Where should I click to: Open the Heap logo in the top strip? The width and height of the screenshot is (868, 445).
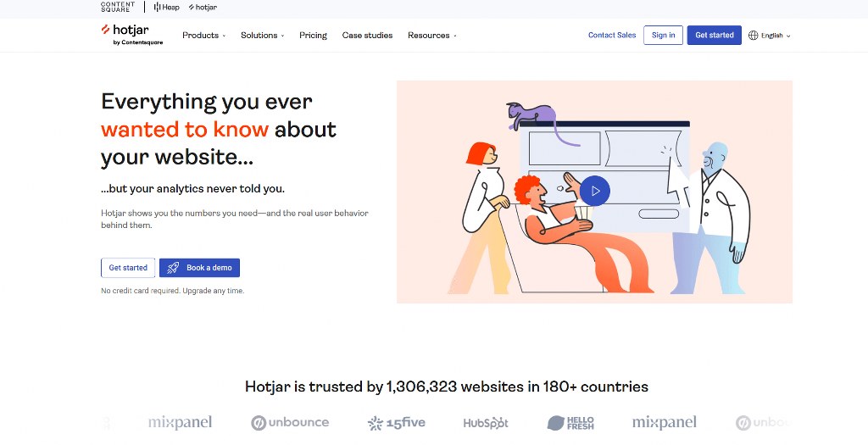pyautogui.click(x=167, y=7)
